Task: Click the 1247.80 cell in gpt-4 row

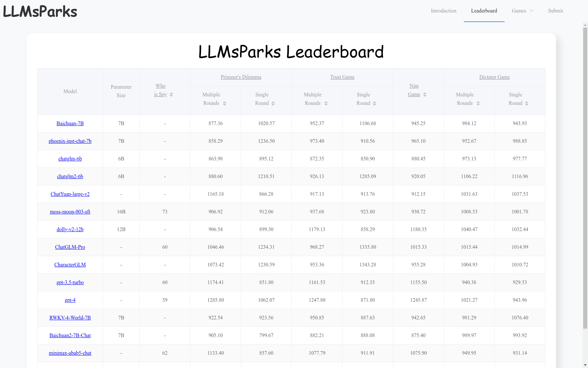Action: click(317, 300)
